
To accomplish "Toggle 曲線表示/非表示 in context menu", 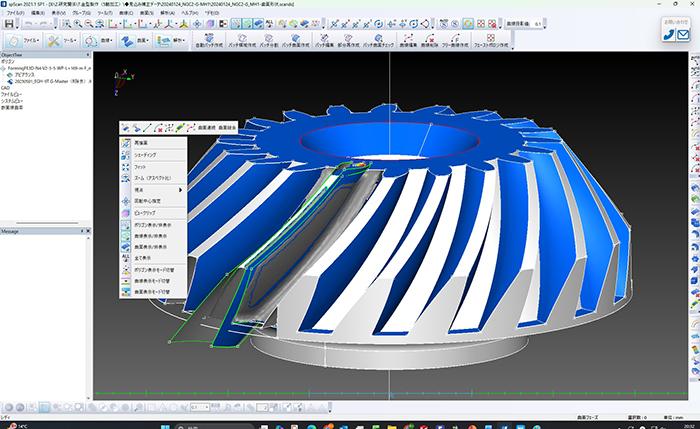I will tap(149, 237).
